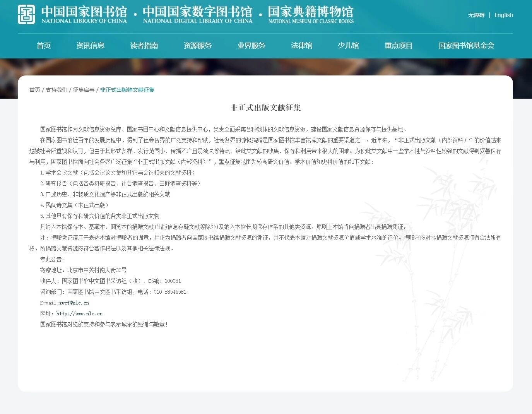Open the 资源服务 menu item

[x=198, y=46]
